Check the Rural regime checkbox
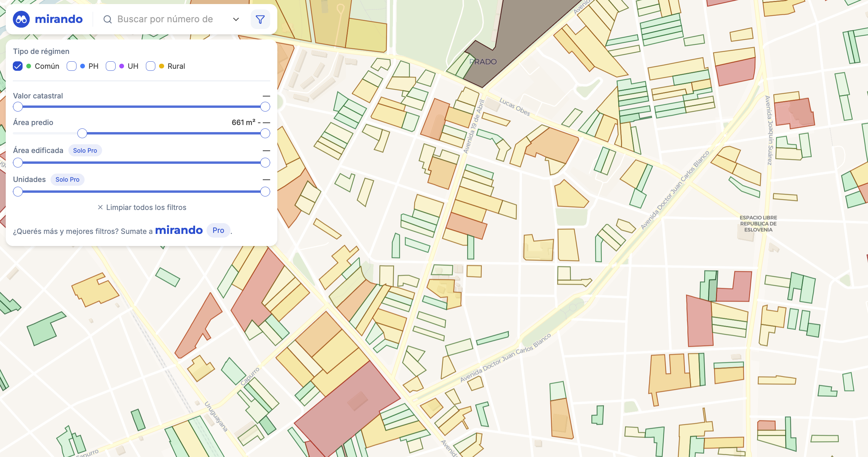The image size is (868, 457). (151, 66)
